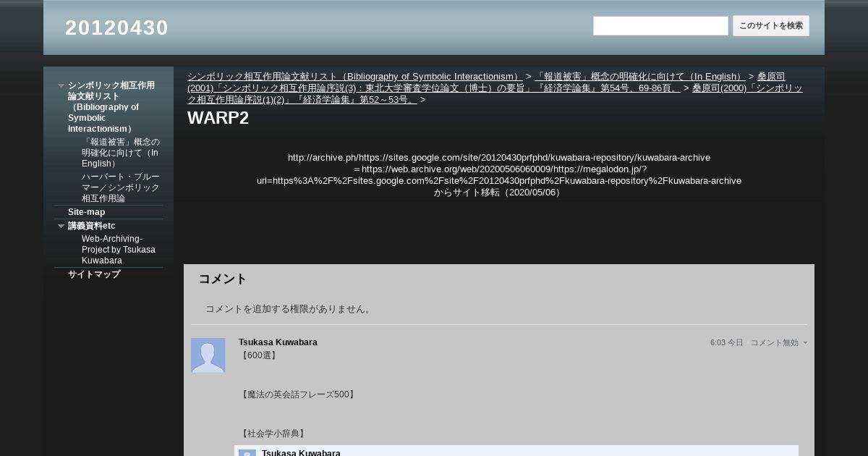Follow breadcrumb 桑原司(2000) 序説(1)(2) link
The width and height of the screenshot is (868, 456).
coord(495,93)
